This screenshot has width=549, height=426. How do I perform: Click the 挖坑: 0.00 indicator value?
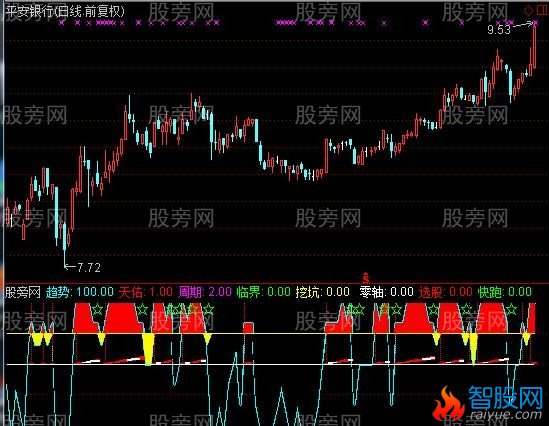point(322,292)
